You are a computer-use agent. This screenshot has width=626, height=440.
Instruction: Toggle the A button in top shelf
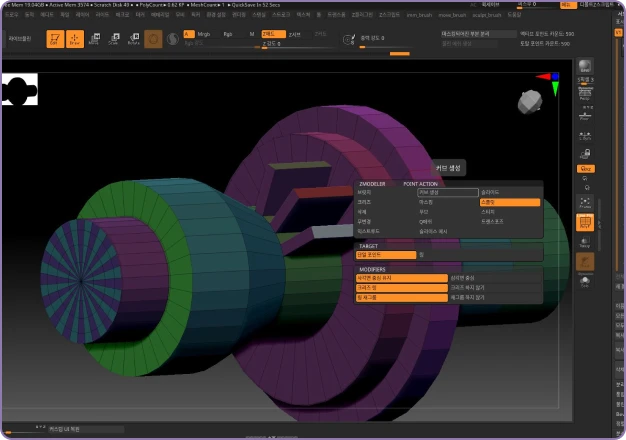[x=189, y=34]
